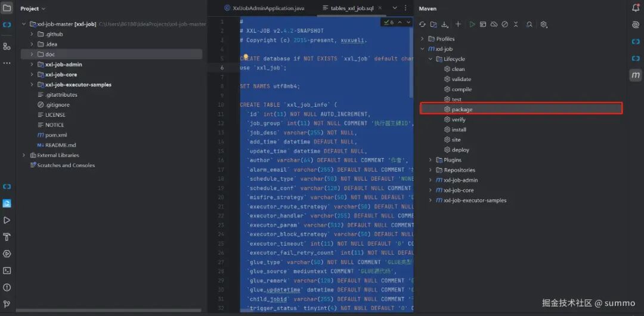Viewport: 644px width, 316px height.
Task: Run Maven build with green play icon
Action: click(472, 24)
